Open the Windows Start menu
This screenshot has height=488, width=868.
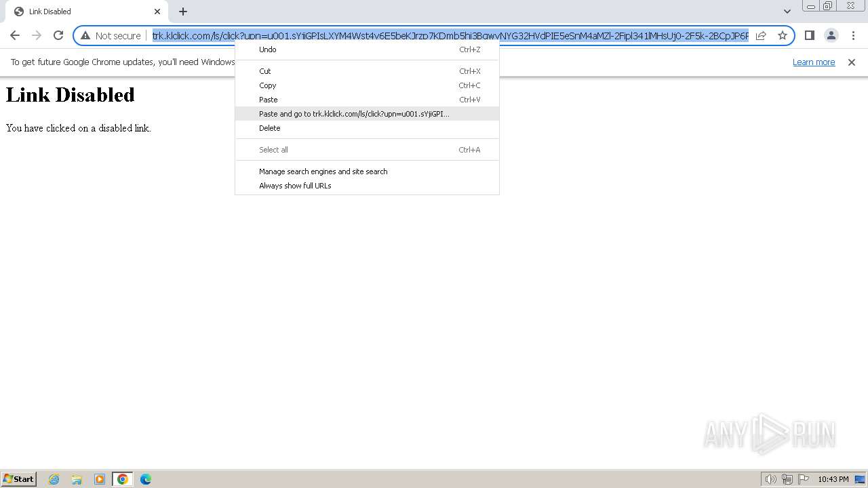(x=18, y=479)
